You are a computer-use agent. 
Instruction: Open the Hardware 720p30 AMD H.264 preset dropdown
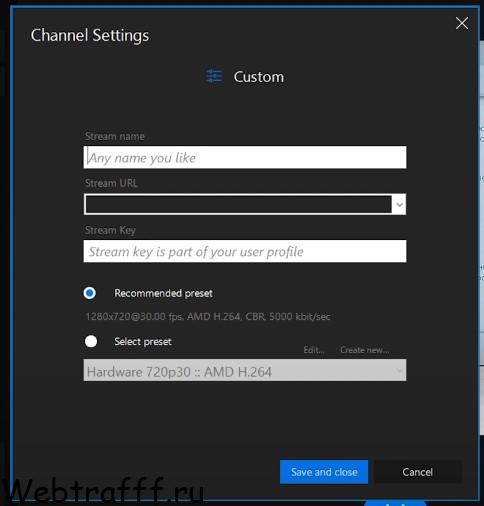click(245, 370)
